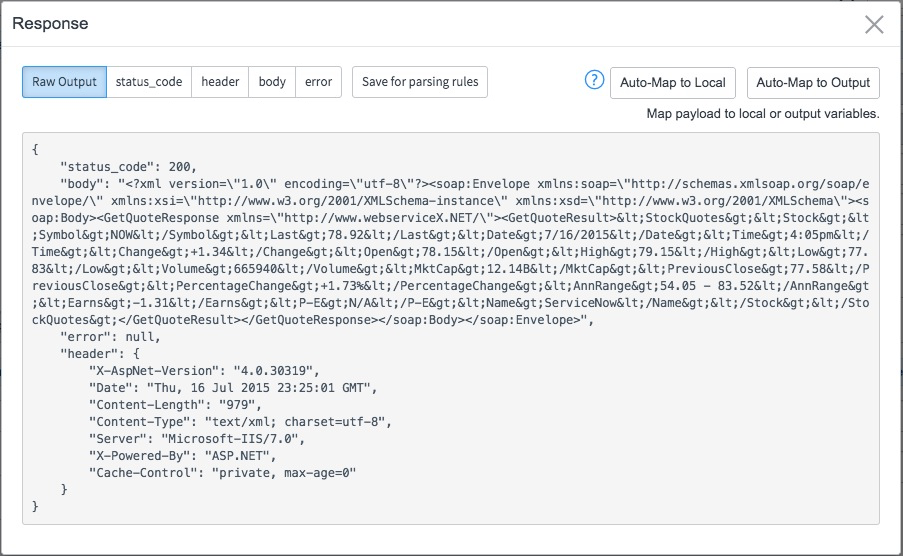Image resolution: width=903 pixels, height=556 pixels.
Task: Click the Content-Type text/xml line
Action: [x=240, y=422]
